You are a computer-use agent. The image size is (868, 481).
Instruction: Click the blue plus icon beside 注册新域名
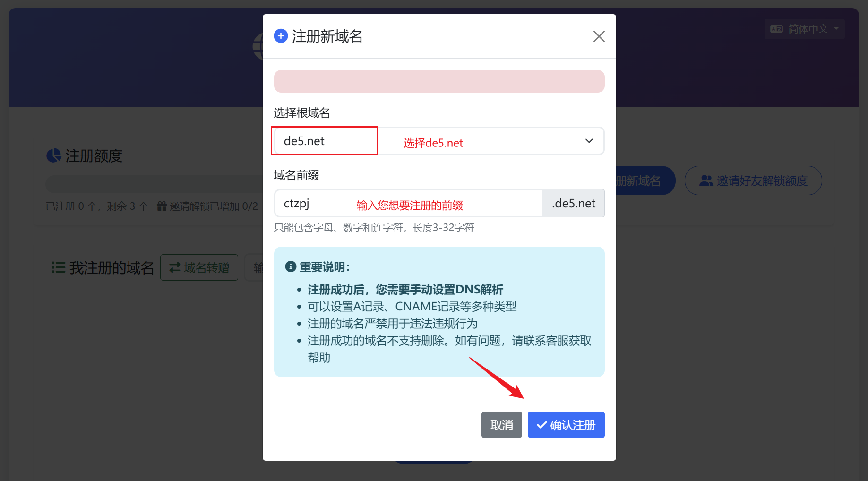pyautogui.click(x=281, y=36)
